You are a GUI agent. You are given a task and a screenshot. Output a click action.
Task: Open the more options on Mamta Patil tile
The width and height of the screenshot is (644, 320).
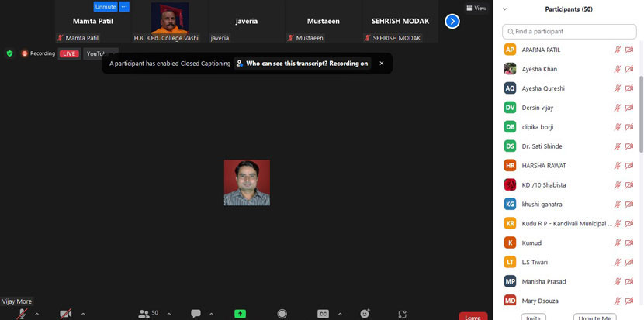124,6
